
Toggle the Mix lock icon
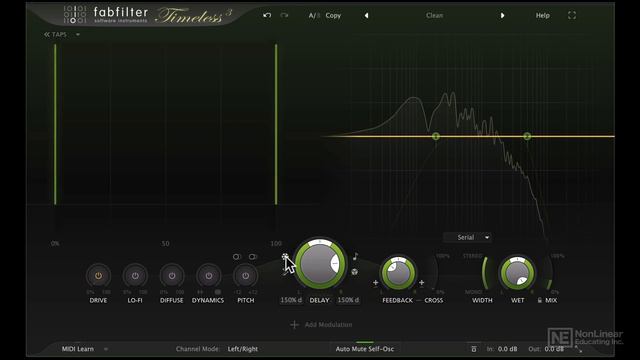(540, 300)
